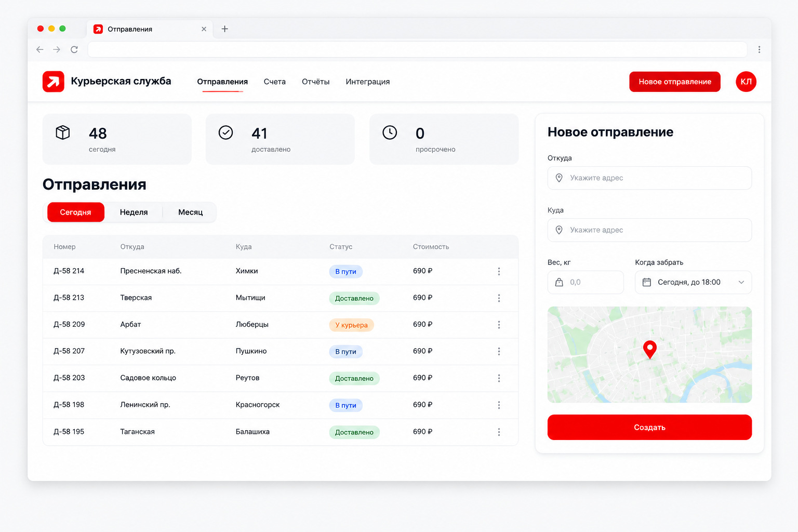Select the Сегодня period filter

[76, 212]
